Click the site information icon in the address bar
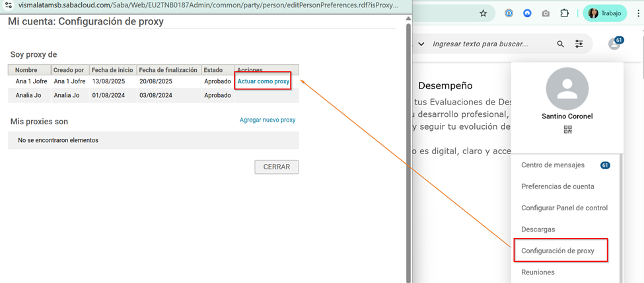 [x=8, y=6]
